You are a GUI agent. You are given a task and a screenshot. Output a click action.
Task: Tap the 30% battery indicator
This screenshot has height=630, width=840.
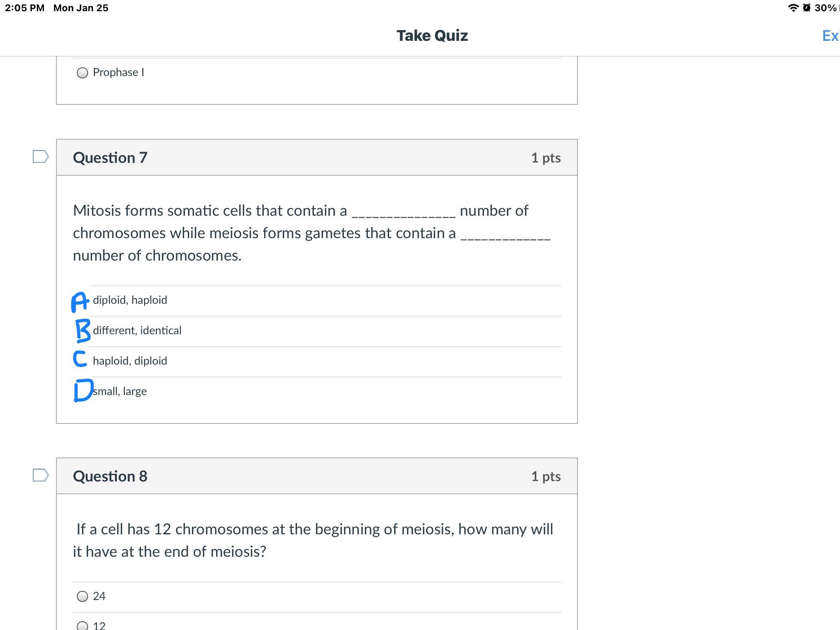[825, 8]
